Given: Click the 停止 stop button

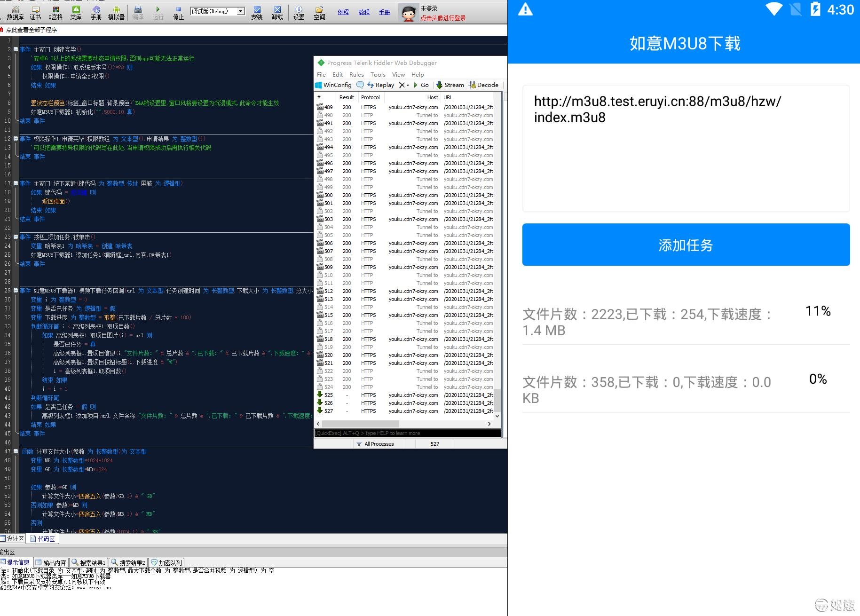Looking at the screenshot, I should point(178,13).
